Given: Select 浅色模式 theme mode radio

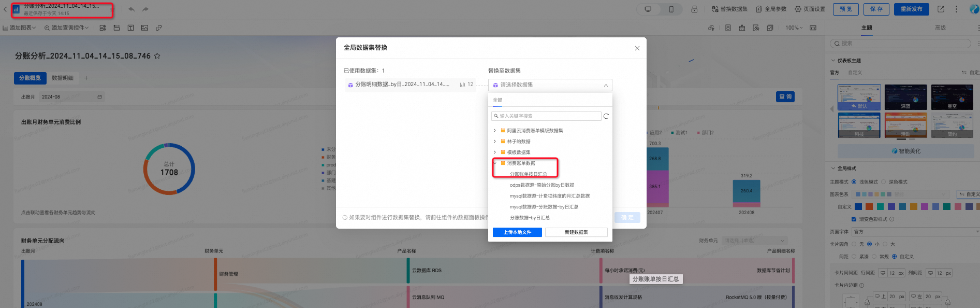Looking at the screenshot, I should point(854,182).
